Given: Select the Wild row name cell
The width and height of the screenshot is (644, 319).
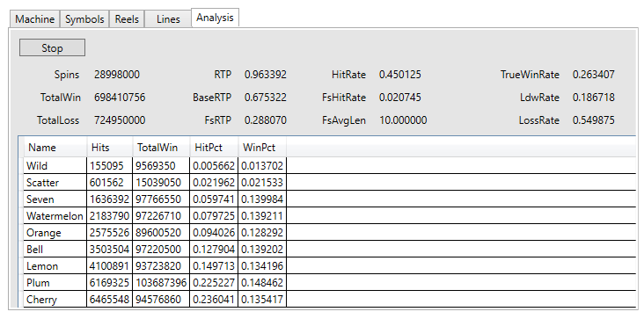Looking at the screenshot, I should pyautogui.click(x=55, y=165).
